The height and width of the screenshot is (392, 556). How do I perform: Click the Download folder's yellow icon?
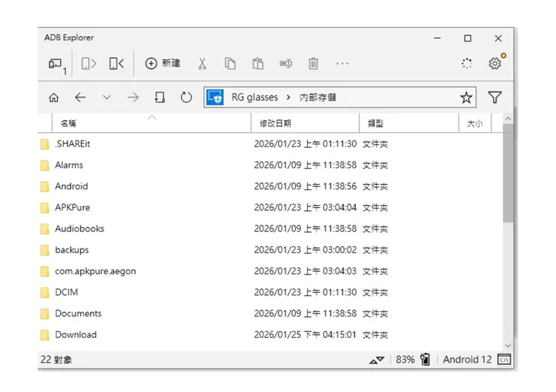click(x=44, y=335)
